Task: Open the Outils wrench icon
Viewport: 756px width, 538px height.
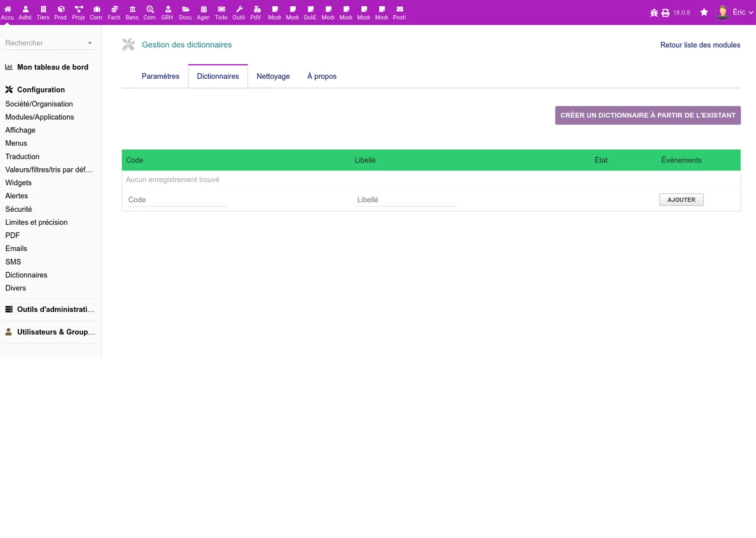Action: [x=239, y=10]
